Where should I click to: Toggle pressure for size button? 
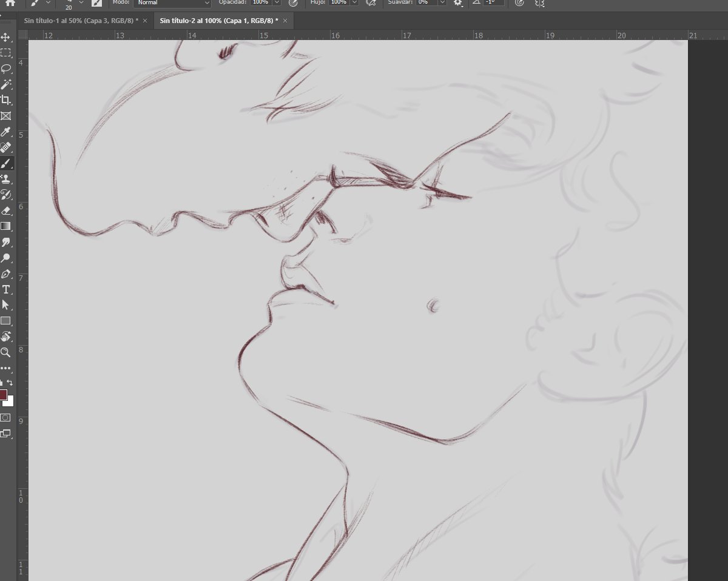519,2
